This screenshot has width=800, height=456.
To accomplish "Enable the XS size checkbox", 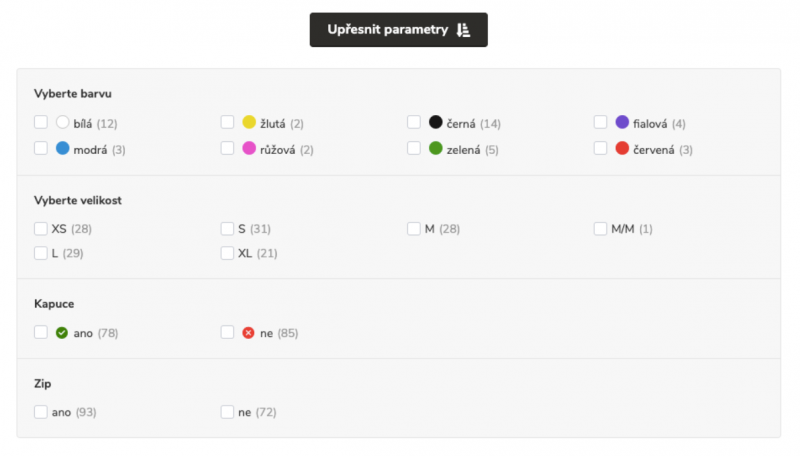I will (x=41, y=229).
